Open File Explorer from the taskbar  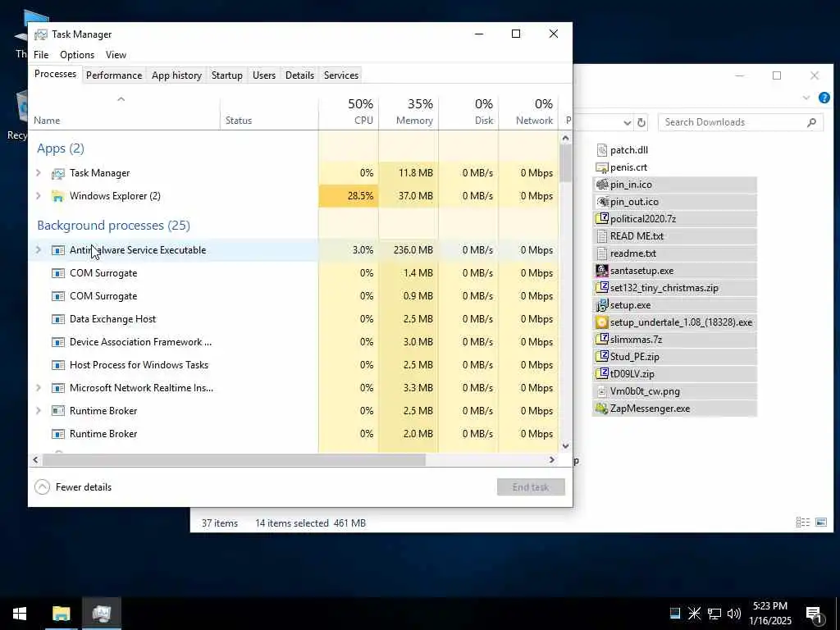[61, 614]
